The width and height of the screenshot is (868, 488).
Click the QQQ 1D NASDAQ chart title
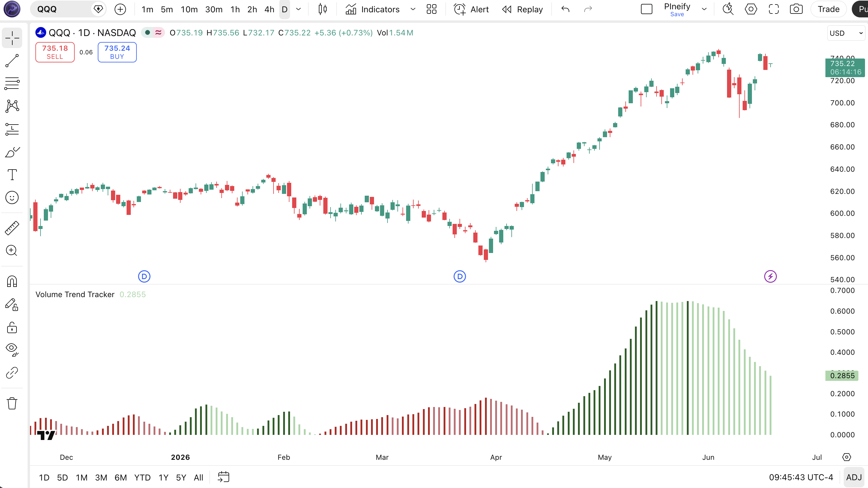(92, 33)
